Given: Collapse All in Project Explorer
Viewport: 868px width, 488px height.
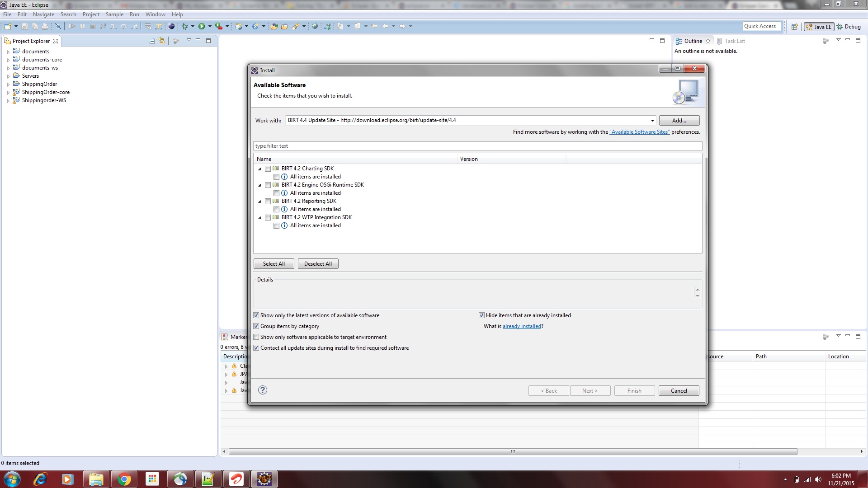Looking at the screenshot, I should tap(152, 41).
